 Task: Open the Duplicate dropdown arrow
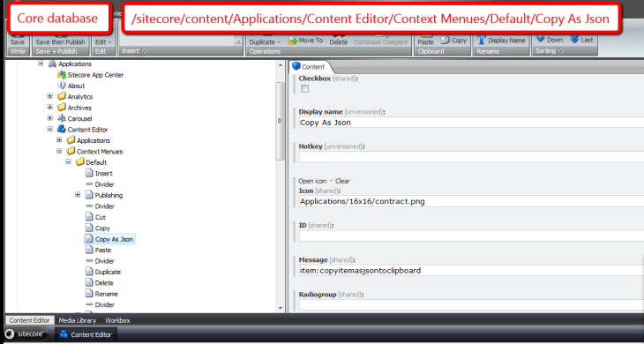tap(280, 41)
